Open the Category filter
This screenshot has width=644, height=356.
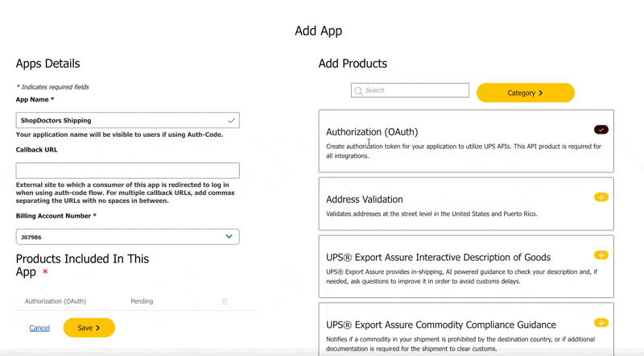pyautogui.click(x=526, y=93)
